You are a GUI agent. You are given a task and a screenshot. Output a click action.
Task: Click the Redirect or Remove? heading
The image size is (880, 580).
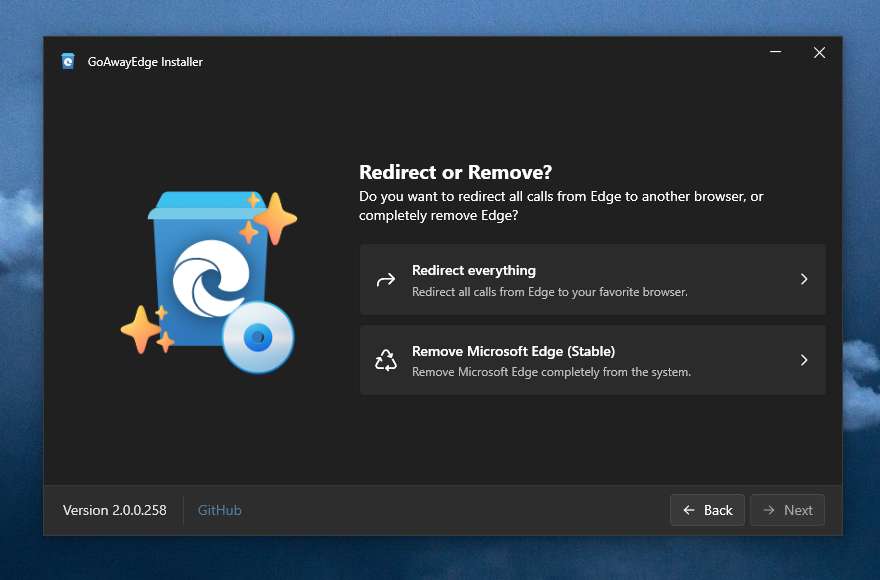455,172
